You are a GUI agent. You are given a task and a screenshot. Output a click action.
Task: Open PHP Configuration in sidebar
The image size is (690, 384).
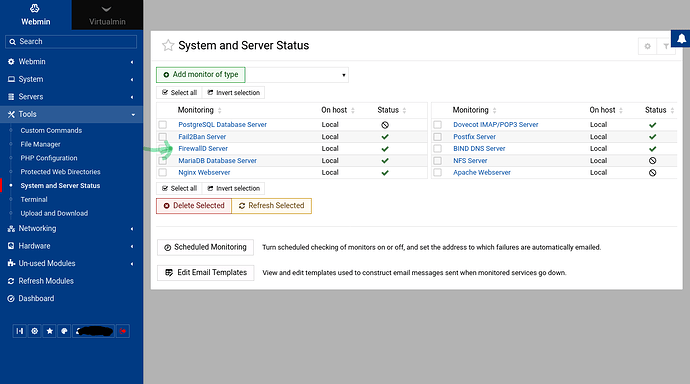coord(49,158)
